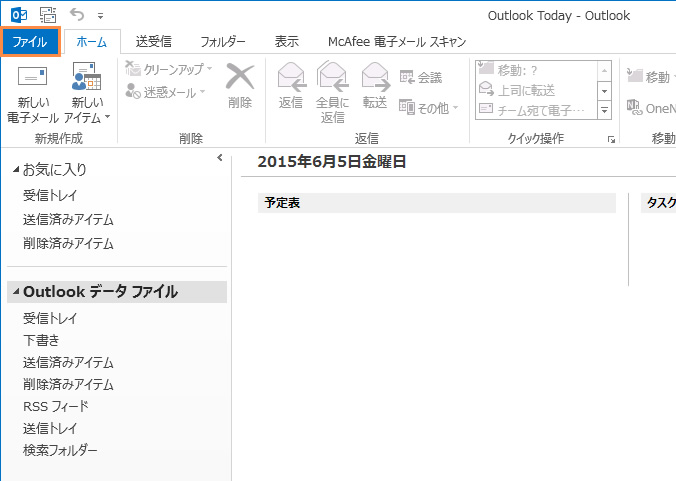Screen dimensions: 676x481
Task: Click the Outlook application icon in title bar
Action: point(19,16)
